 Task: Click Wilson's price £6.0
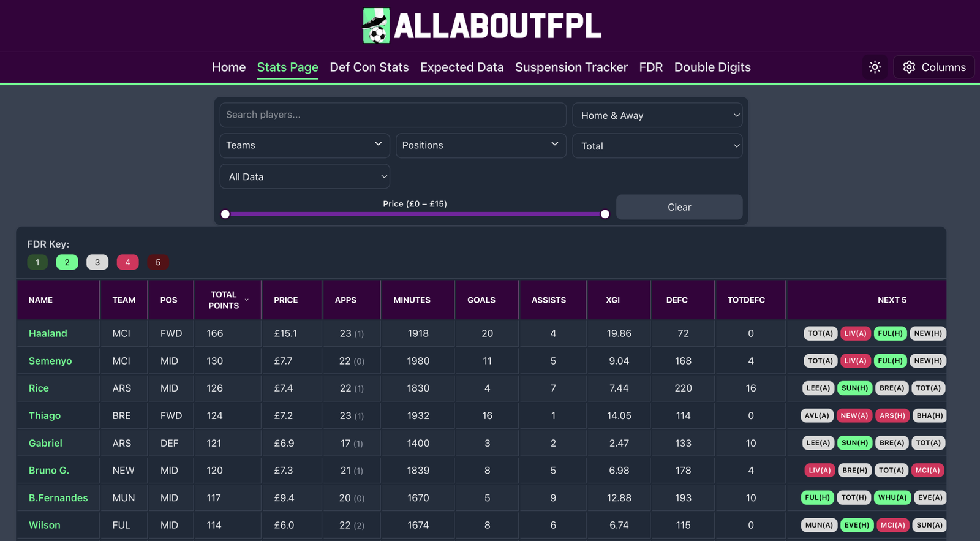284,525
